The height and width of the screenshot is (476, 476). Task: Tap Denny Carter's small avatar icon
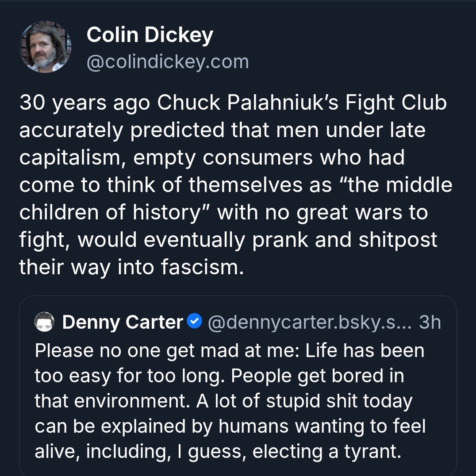[44, 322]
